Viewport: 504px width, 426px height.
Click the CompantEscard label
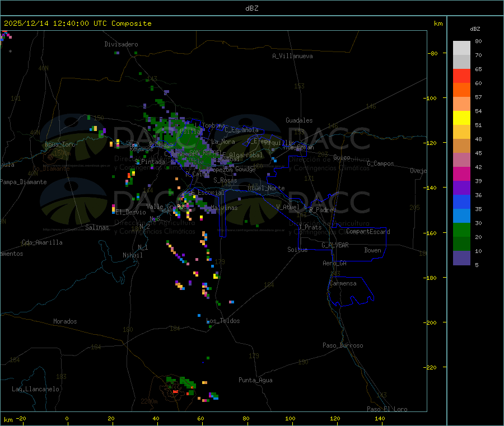368,232
